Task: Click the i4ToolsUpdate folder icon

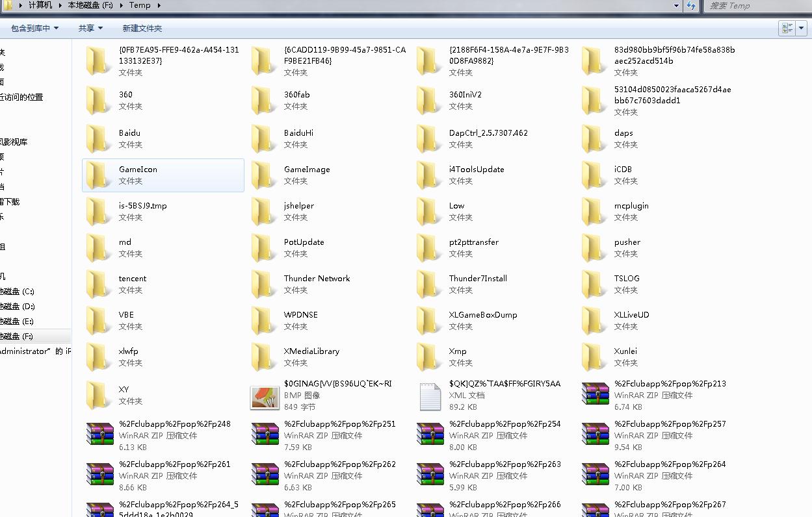Action: pyautogui.click(x=428, y=175)
